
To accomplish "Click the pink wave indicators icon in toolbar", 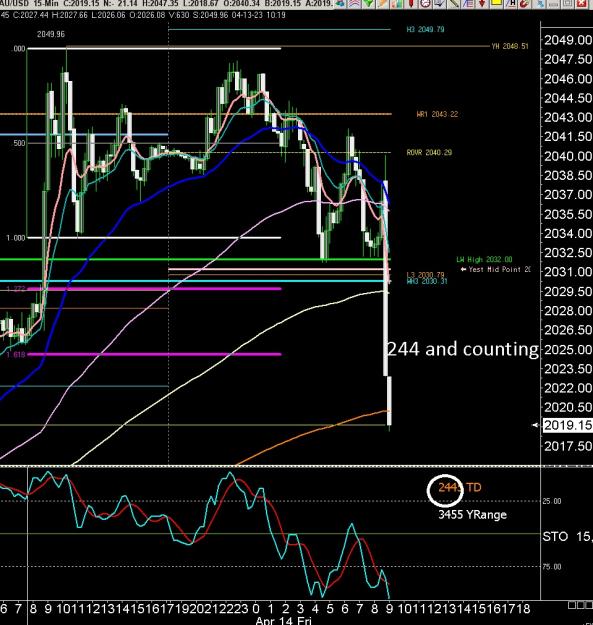I will (x=354, y=4).
